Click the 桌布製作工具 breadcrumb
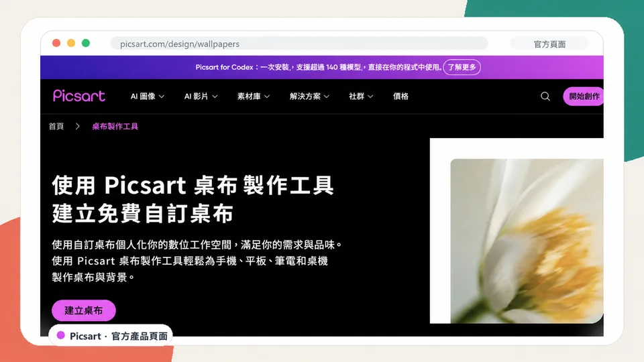 (115, 127)
